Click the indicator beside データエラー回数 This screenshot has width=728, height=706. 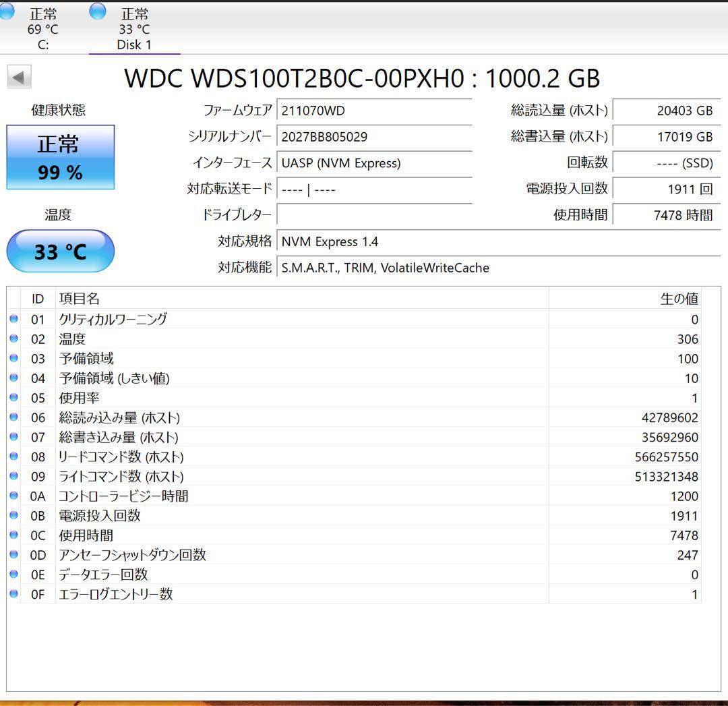[14, 575]
